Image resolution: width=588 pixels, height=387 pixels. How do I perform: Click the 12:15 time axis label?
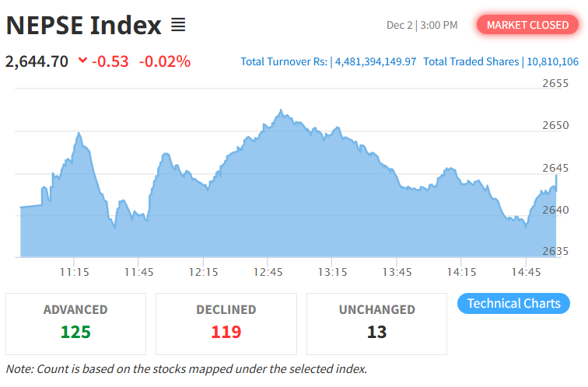pos(203,273)
